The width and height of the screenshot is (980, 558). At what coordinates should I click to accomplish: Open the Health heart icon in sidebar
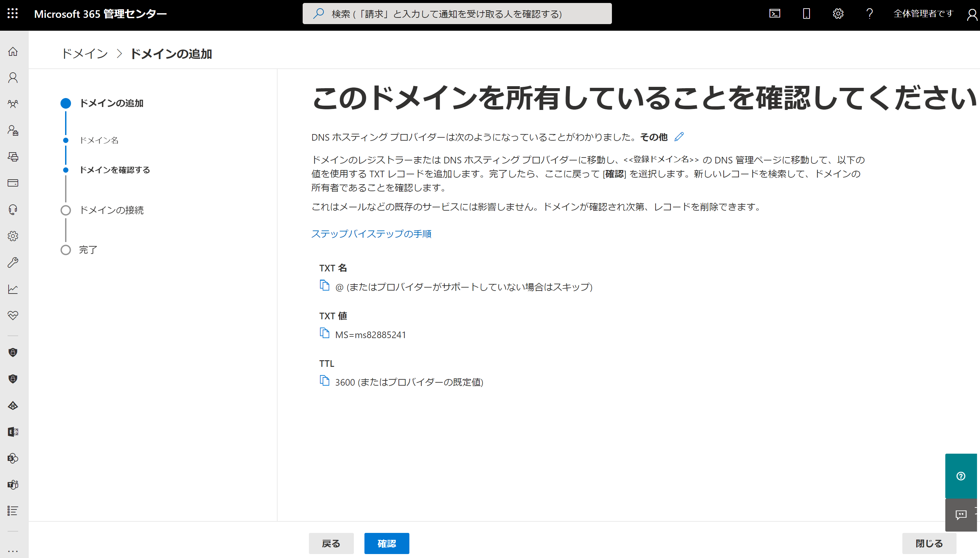[13, 315]
